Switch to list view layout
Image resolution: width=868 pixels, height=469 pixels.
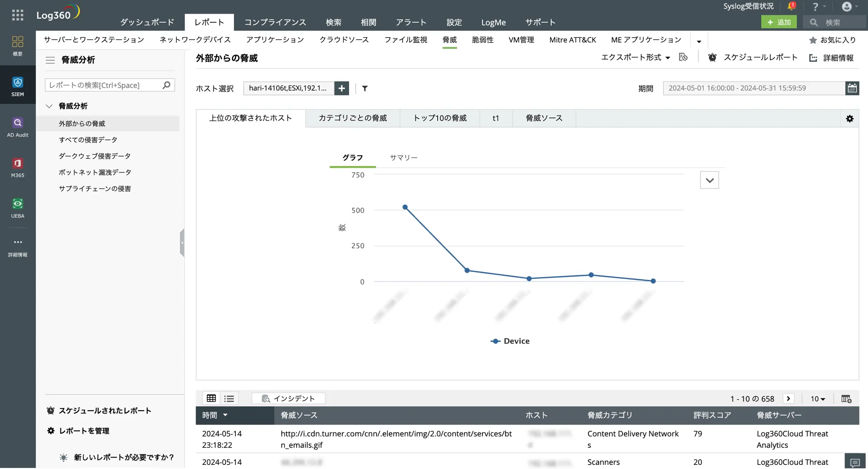229,398
